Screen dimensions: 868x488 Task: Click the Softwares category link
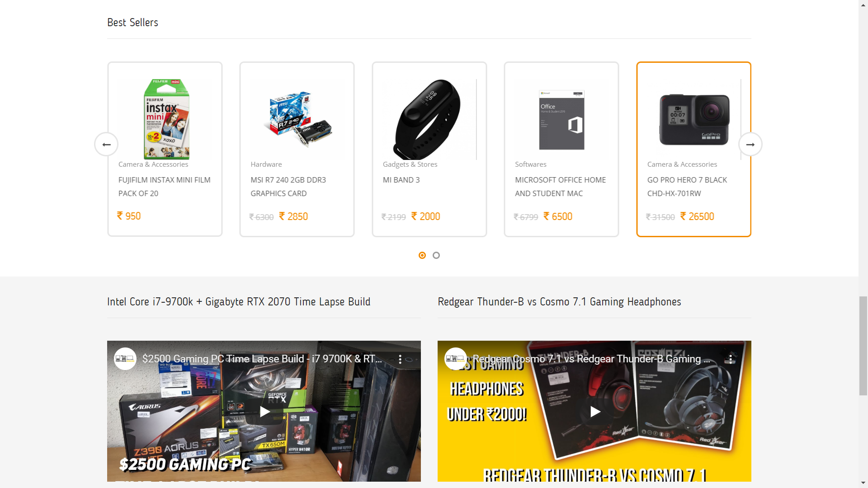pyautogui.click(x=531, y=164)
